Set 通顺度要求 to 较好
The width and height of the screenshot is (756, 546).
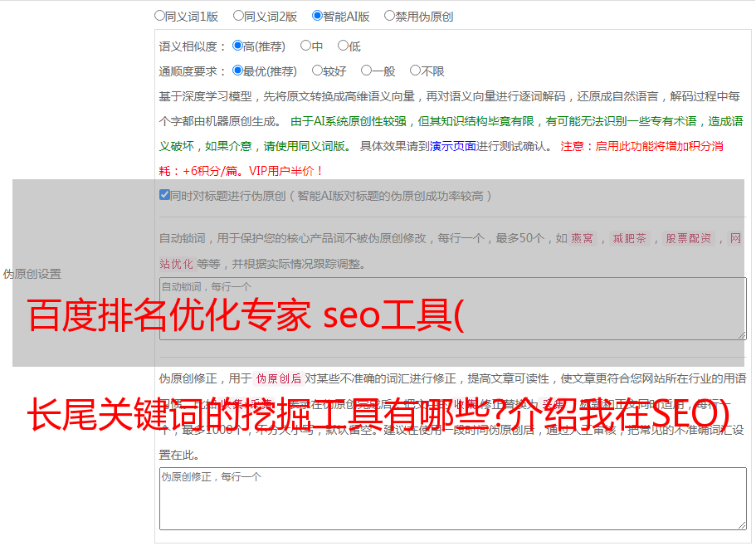pyautogui.click(x=317, y=71)
